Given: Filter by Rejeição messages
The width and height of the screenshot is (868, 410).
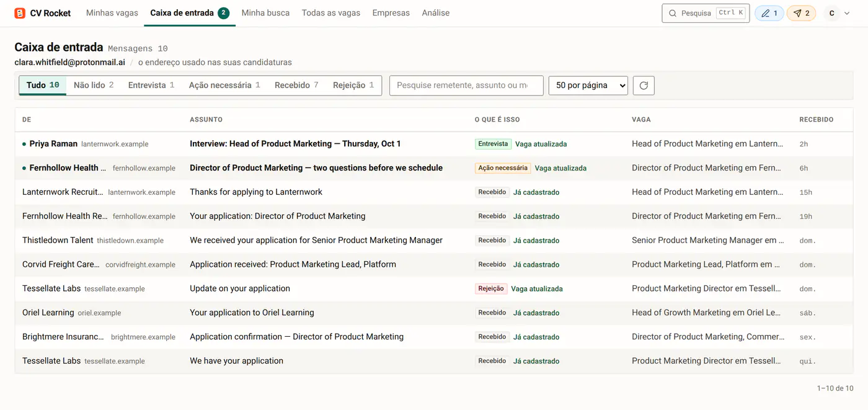Looking at the screenshot, I should pyautogui.click(x=353, y=85).
